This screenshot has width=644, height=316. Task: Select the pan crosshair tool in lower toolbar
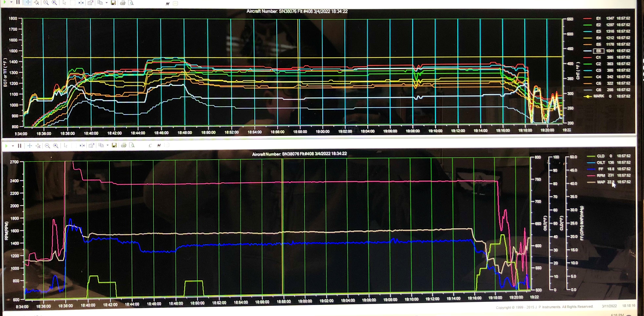(30, 146)
